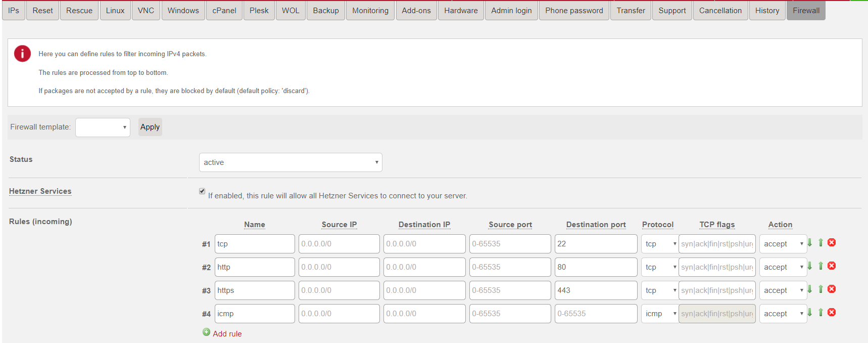Open the Phone password tab
The height and width of the screenshot is (343, 868).
pyautogui.click(x=574, y=11)
